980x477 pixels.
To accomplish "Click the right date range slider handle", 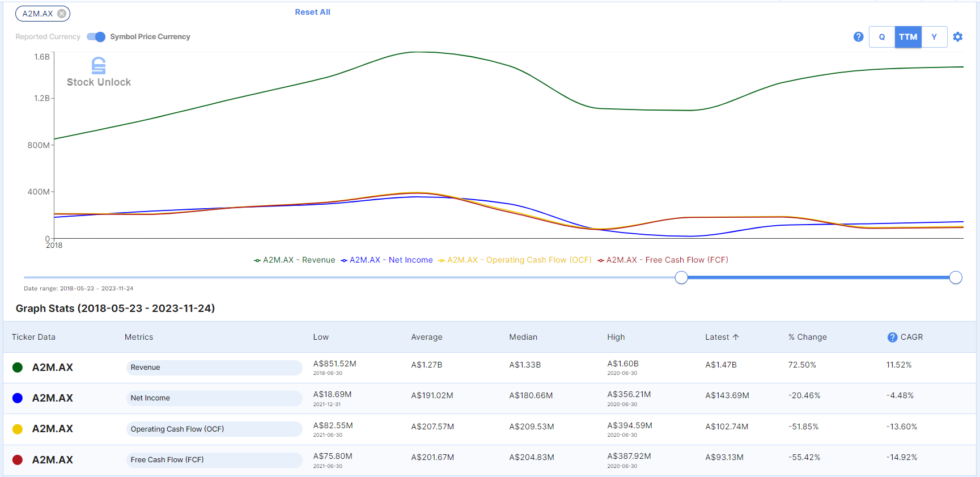I will tap(956, 277).
